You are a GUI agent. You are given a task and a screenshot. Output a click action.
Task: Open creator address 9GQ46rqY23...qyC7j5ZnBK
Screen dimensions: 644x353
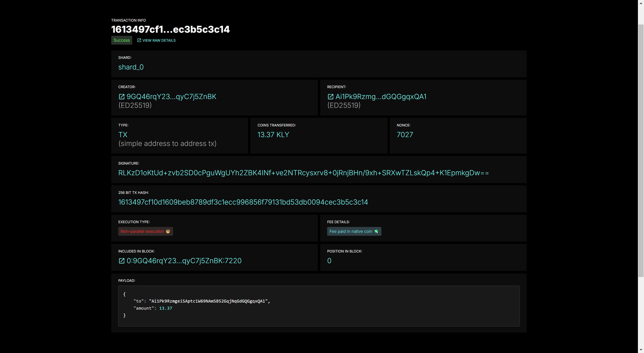[x=171, y=97]
